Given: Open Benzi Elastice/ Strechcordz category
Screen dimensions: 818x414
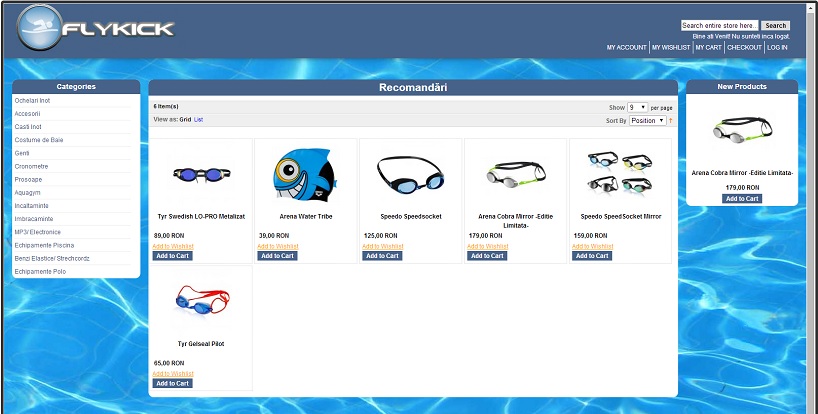Looking at the screenshot, I should (x=52, y=259).
